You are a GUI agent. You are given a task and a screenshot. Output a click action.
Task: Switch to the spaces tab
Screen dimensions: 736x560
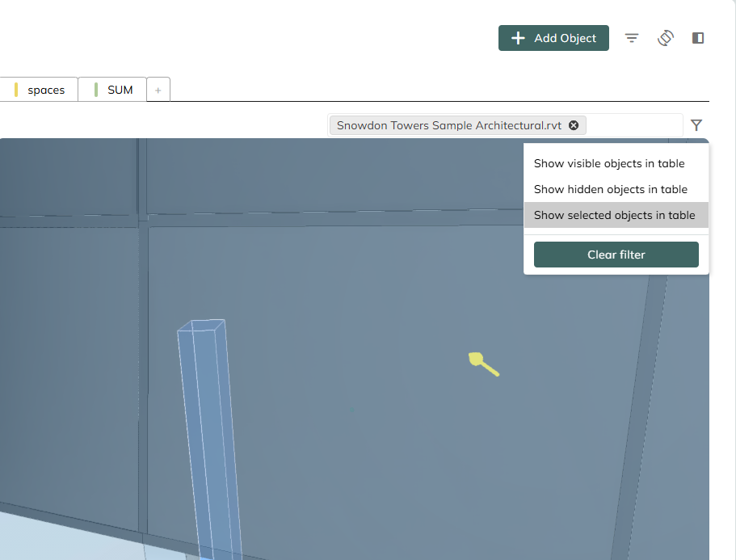tap(46, 90)
